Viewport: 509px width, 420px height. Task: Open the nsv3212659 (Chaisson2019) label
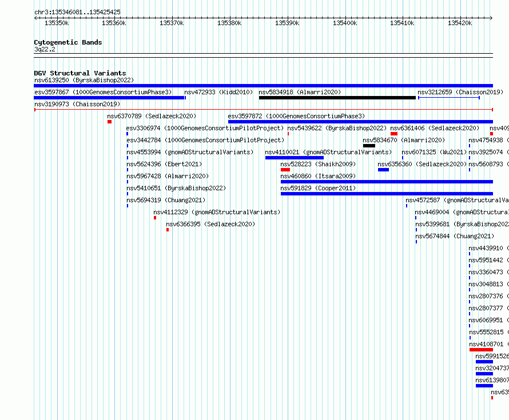click(x=460, y=92)
